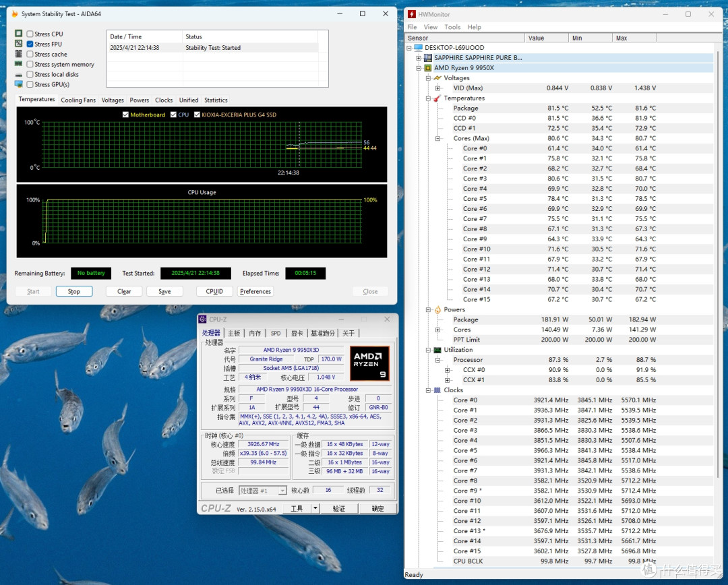The image size is (728, 585).
Task: Click the Clocks icon in HWMonitor tree
Action: [x=437, y=390]
